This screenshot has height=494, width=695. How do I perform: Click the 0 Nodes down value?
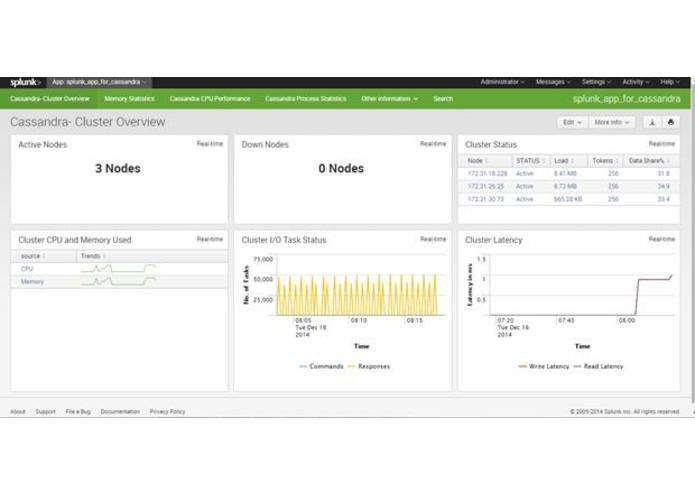pyautogui.click(x=341, y=168)
